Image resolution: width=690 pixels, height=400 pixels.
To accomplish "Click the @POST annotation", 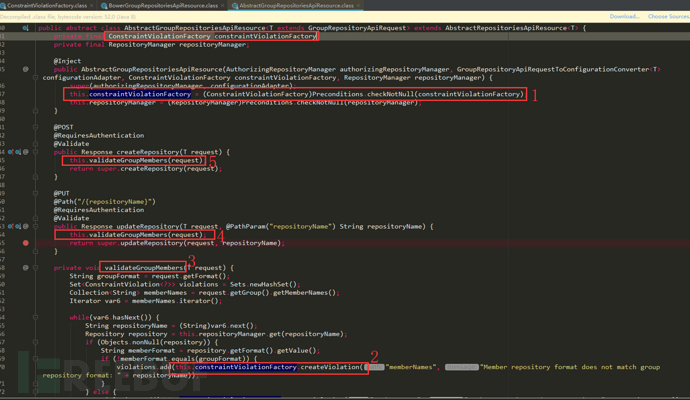I will pos(63,127).
